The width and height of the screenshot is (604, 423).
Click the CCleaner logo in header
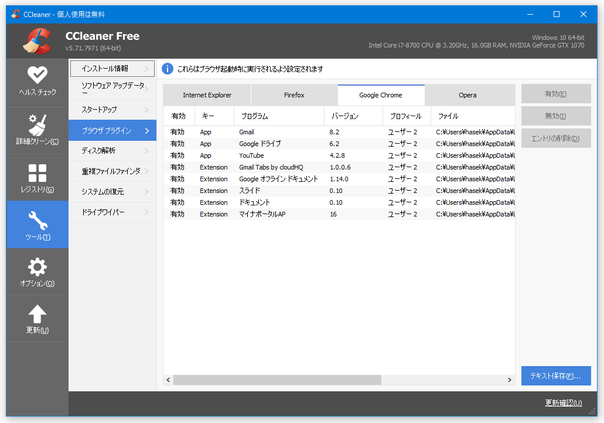[x=37, y=40]
